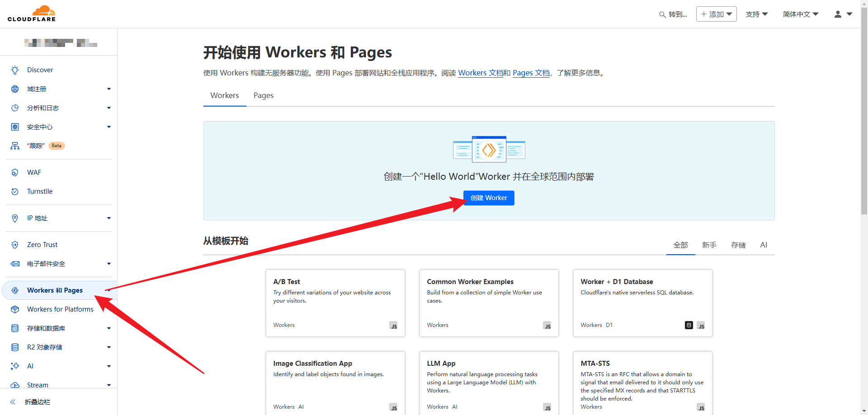
Task: Select the A/B Test template card
Action: [335, 303]
